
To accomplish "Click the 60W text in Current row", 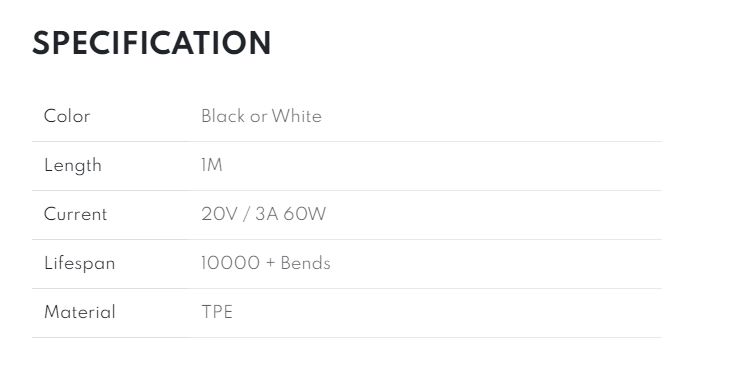I will [304, 214].
